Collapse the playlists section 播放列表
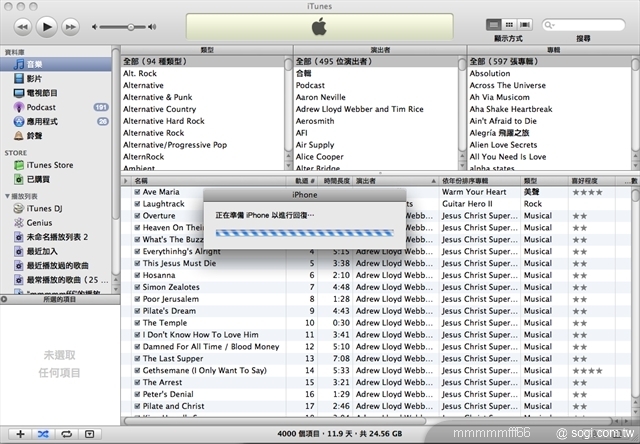 7,196
